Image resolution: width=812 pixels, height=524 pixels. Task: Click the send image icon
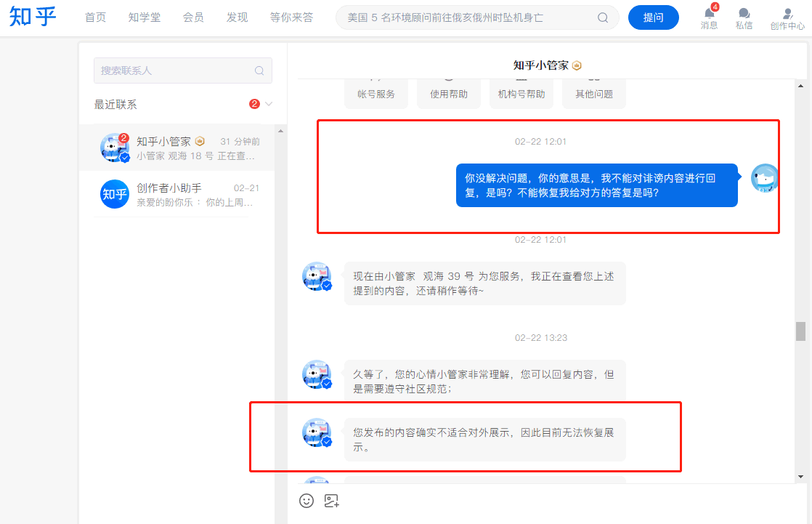click(331, 501)
